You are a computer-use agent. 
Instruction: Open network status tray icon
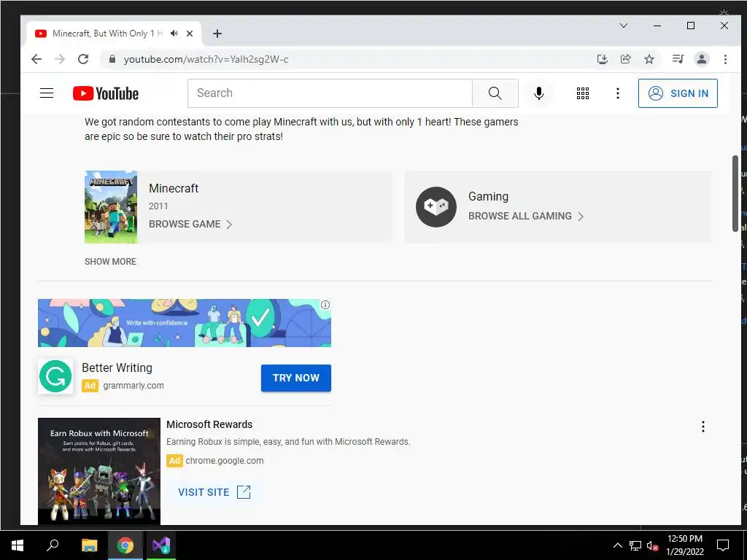[x=635, y=545]
